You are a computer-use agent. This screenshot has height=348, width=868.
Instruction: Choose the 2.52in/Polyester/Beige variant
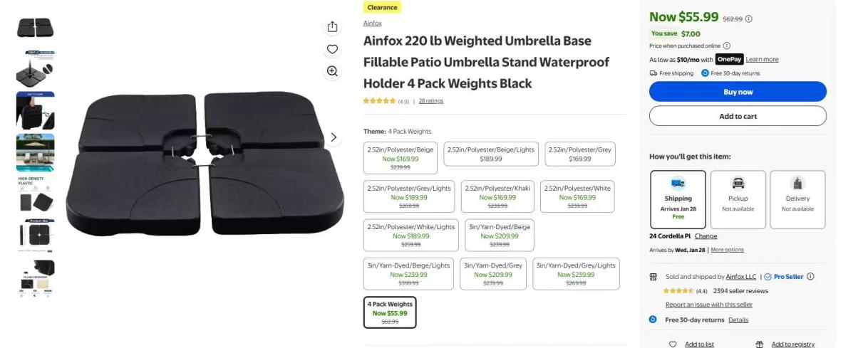pos(400,158)
